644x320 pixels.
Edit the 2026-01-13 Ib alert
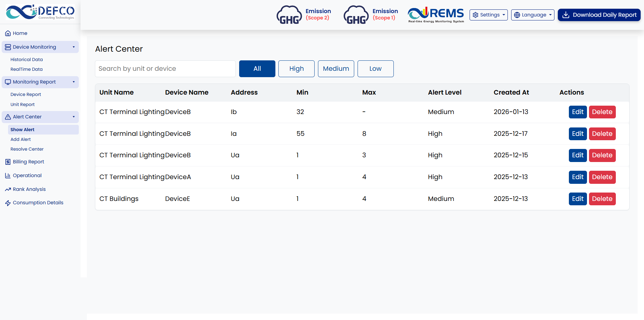click(x=578, y=112)
